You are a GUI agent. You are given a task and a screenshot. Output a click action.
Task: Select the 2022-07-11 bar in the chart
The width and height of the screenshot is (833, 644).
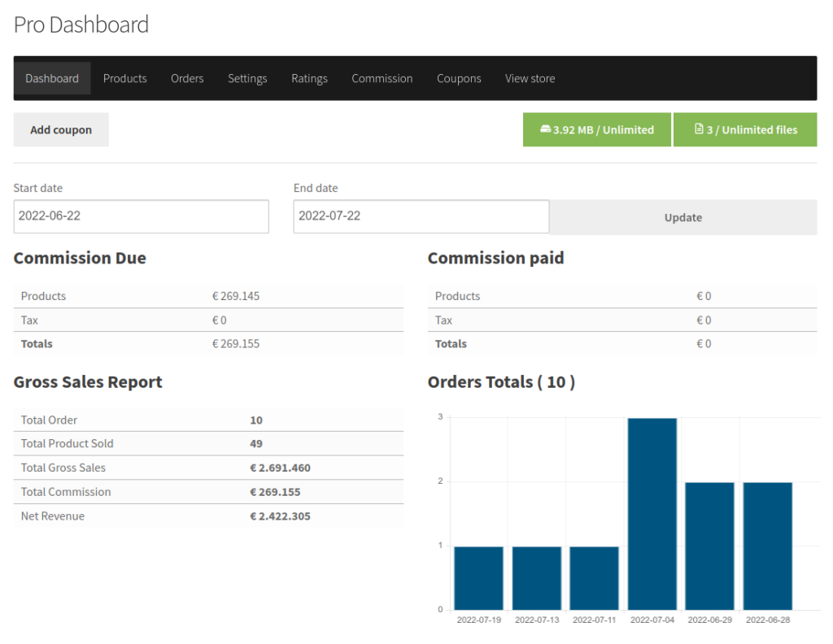click(595, 578)
